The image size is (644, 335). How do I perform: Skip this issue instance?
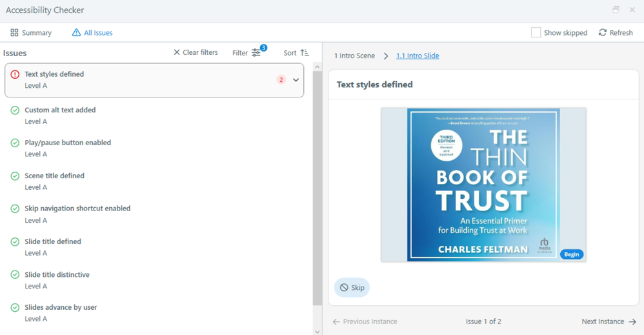point(352,288)
